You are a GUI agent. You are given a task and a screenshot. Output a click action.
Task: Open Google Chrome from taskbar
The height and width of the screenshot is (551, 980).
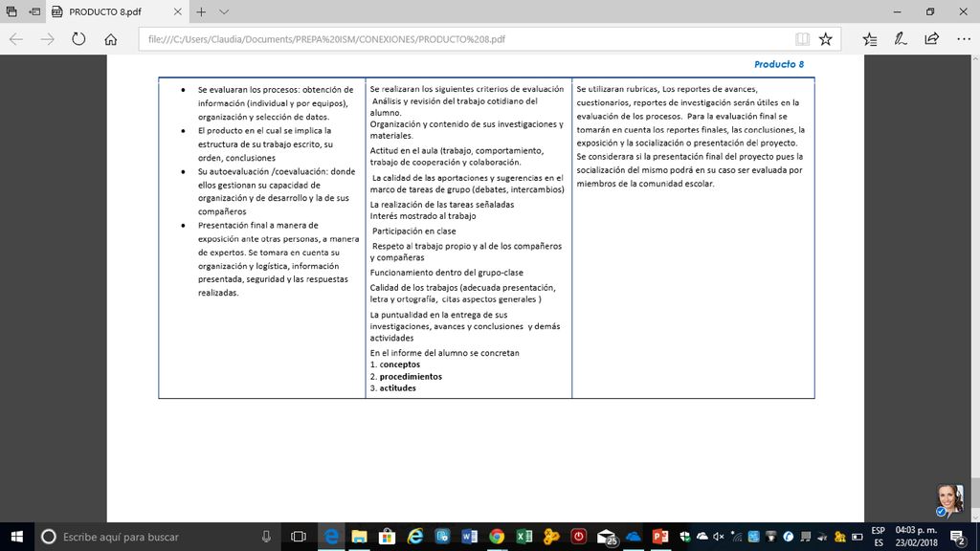point(497,537)
